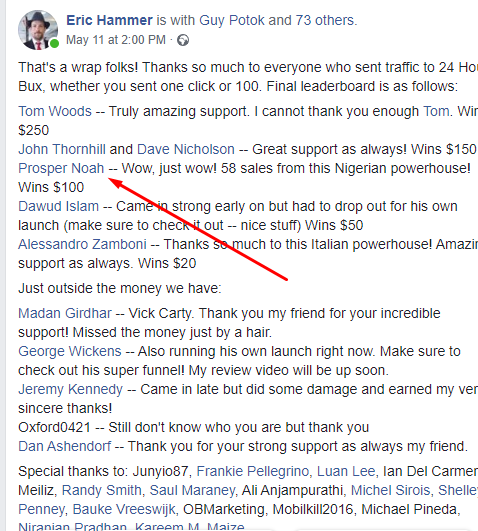Visit Dan Ashendorf profile link
The width and height of the screenshot is (478, 531).
point(65,446)
